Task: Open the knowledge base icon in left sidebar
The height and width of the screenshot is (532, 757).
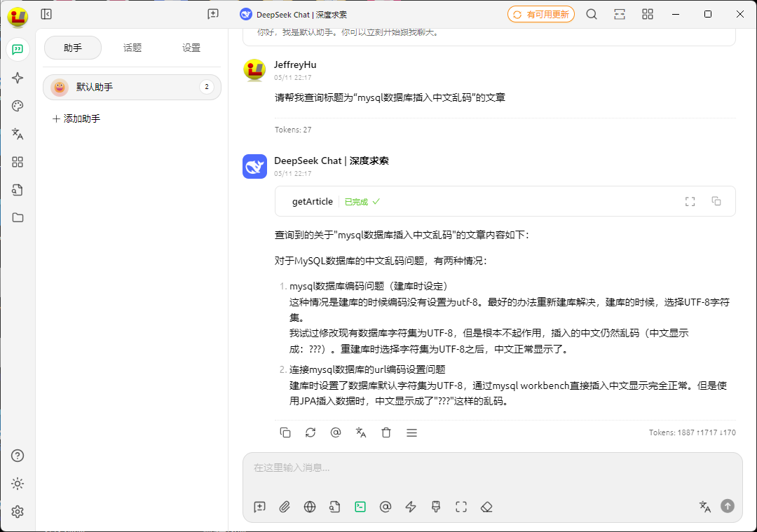Action: [18, 190]
